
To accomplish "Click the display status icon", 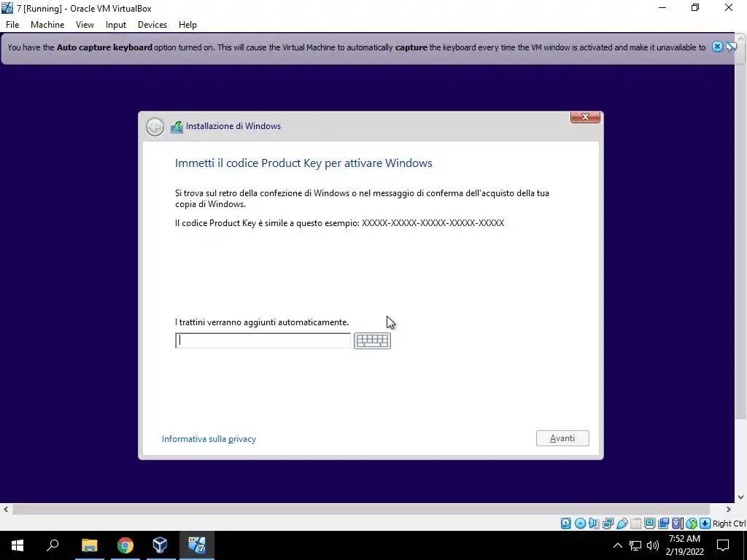I will 649,524.
